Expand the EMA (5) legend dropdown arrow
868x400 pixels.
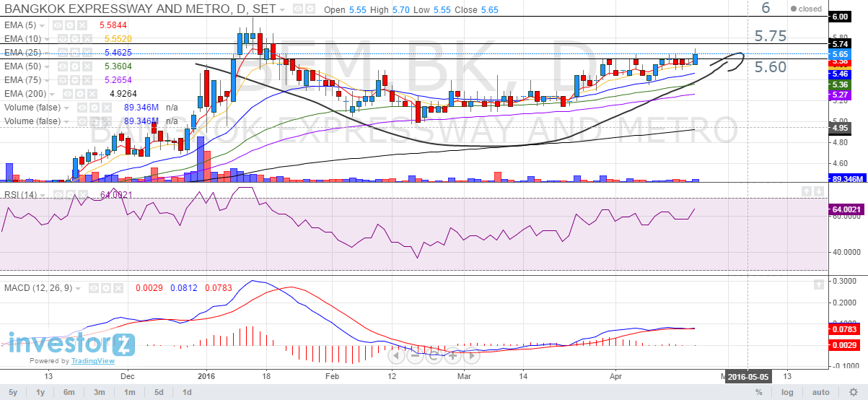[42, 26]
